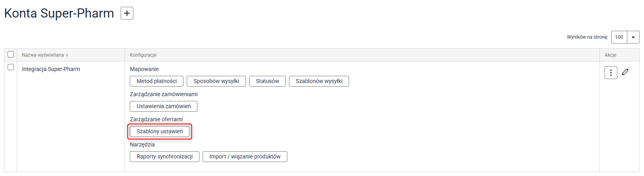Click the Integracja Super-Pharm account name

tap(51, 69)
